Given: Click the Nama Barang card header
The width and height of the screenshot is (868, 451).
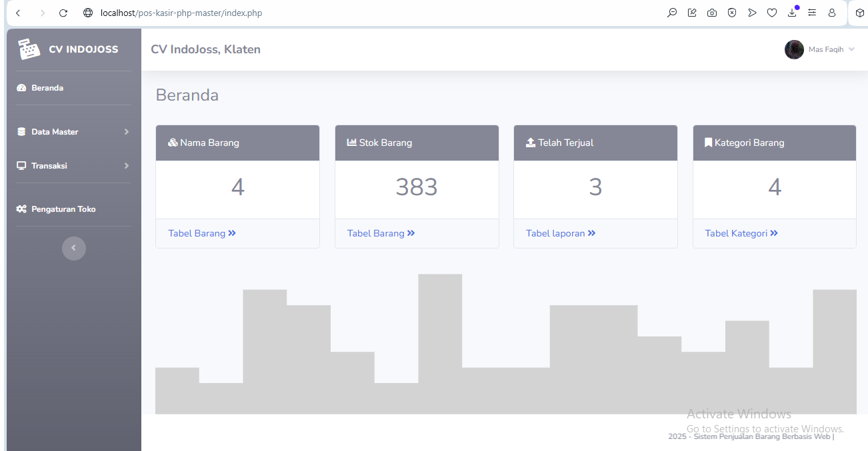Looking at the screenshot, I should pos(238,143).
